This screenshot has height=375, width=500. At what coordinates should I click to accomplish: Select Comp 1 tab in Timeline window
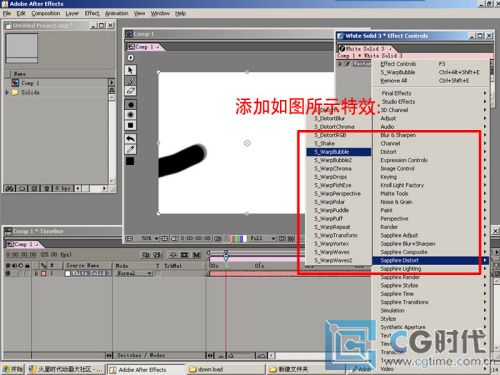tap(25, 244)
